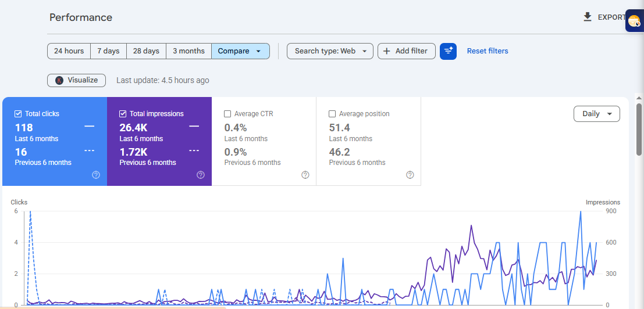This screenshot has height=309, width=644.
Task: Click the 26.4K impressions value
Action: pyautogui.click(x=134, y=127)
